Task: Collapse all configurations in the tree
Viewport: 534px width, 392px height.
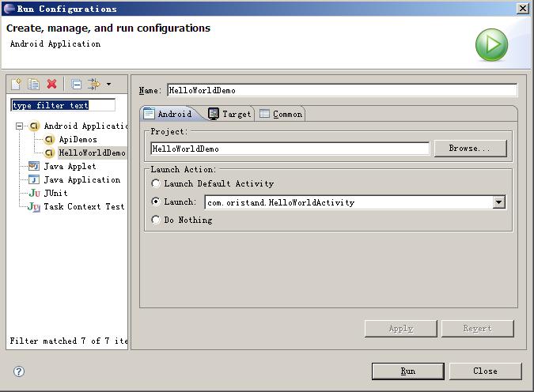Action: 76,84
